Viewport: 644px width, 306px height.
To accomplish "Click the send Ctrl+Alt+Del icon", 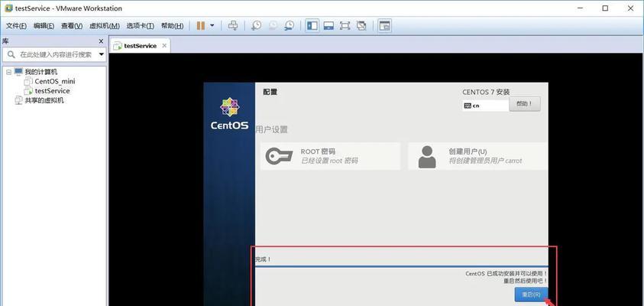I will click(233, 25).
